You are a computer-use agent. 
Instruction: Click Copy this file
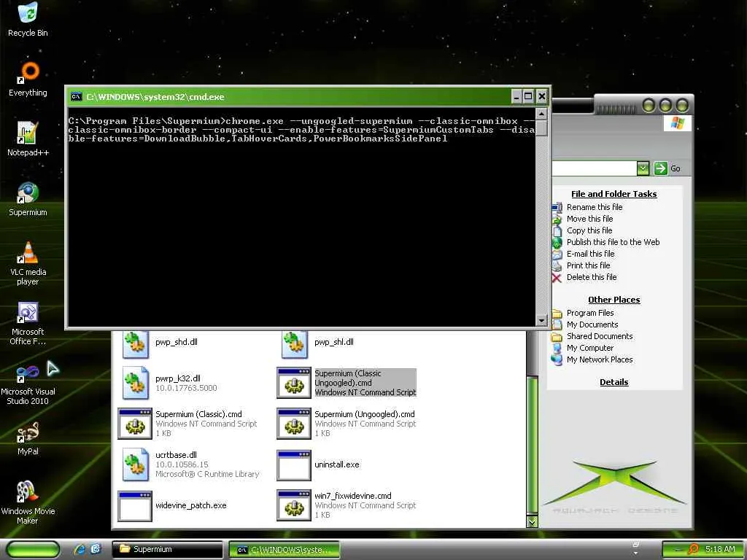[x=589, y=230]
